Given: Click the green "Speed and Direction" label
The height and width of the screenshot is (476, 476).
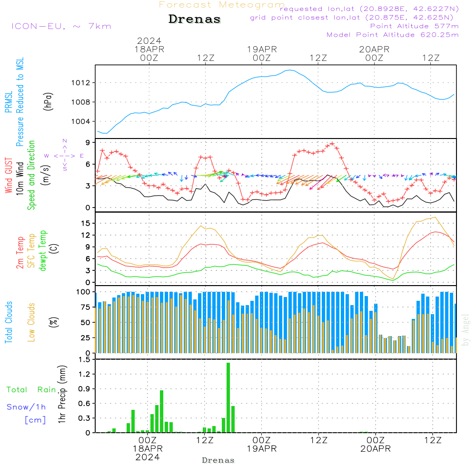Looking at the screenshot, I should 31,175.
